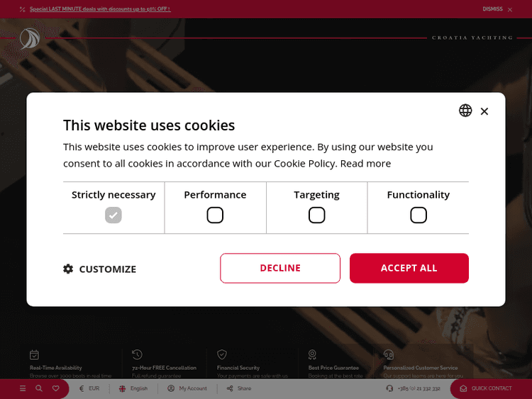Open the hamburger menu in bottom bar
The width and height of the screenshot is (532, 399).
pos(23,388)
